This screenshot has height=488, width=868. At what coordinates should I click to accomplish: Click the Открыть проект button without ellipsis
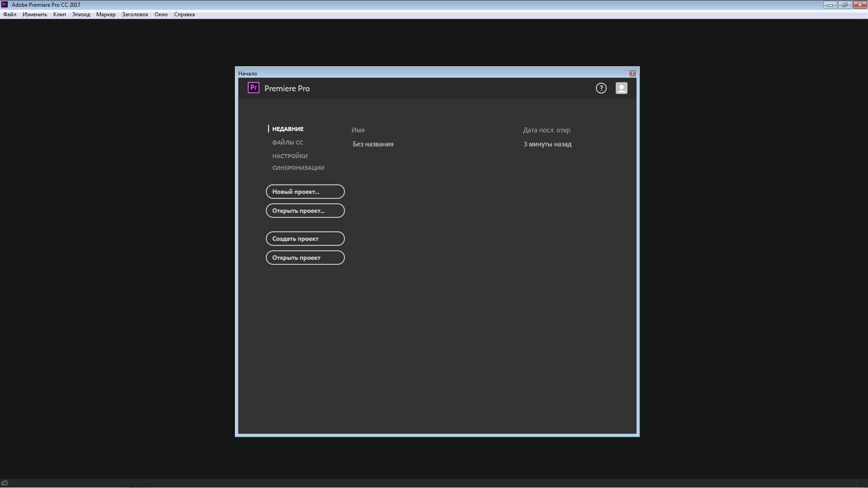(x=305, y=258)
